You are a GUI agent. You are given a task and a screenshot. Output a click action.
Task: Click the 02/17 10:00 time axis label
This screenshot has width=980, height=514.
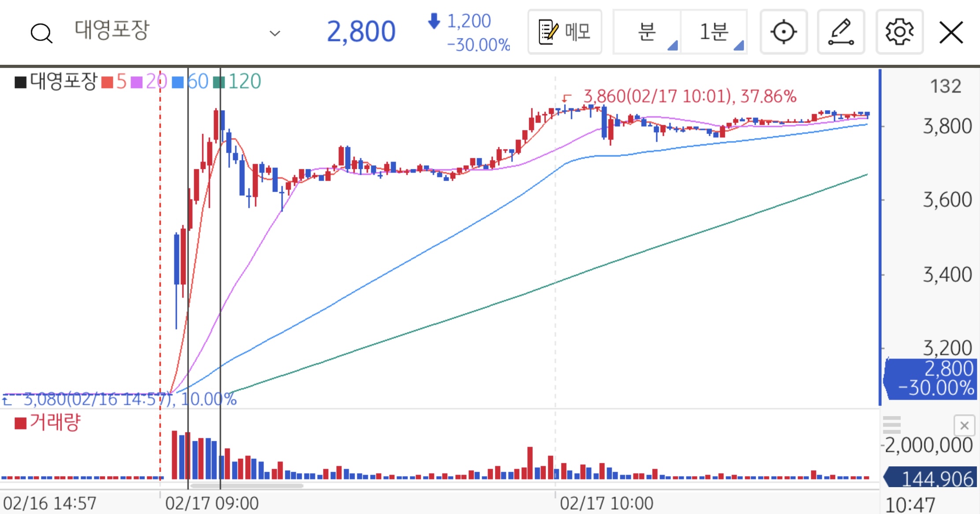(x=606, y=503)
